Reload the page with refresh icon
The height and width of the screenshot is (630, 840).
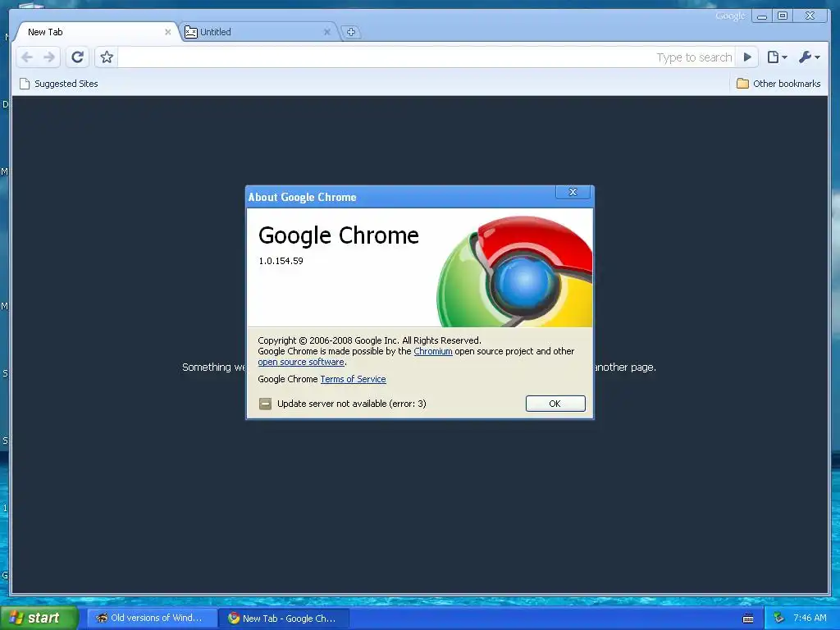click(78, 57)
